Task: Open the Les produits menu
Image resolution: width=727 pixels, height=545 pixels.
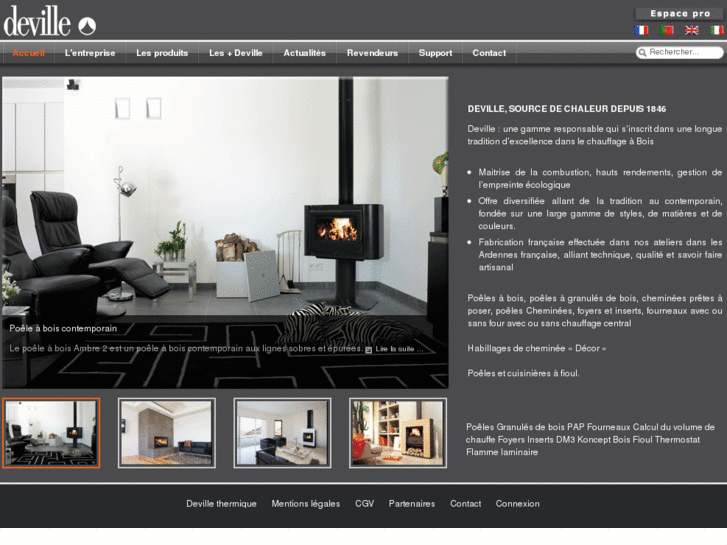Action: click(x=162, y=53)
